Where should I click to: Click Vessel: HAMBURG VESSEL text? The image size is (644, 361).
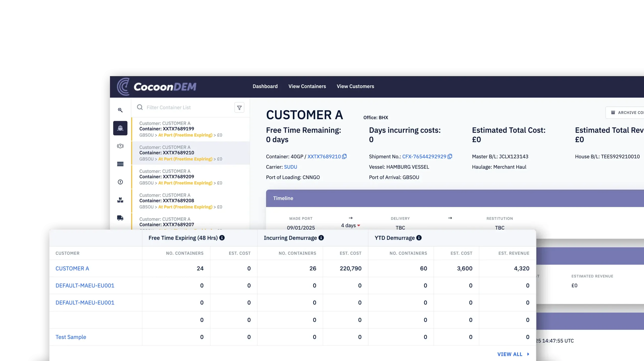coord(399,167)
